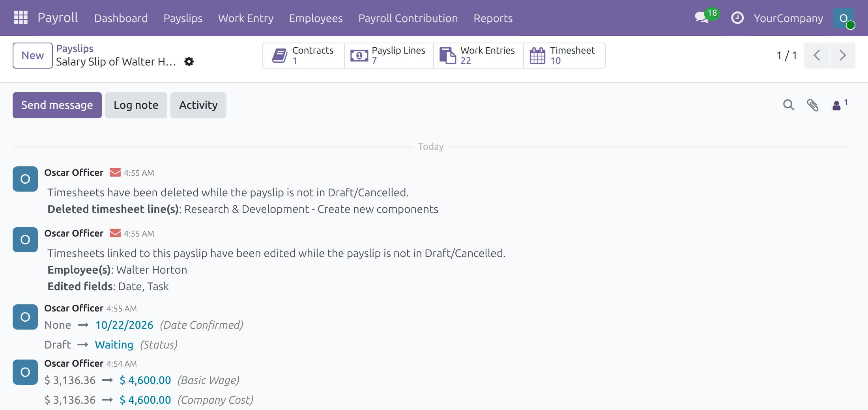Open the activities clock icon
The image size is (868, 410).
coord(737,18)
